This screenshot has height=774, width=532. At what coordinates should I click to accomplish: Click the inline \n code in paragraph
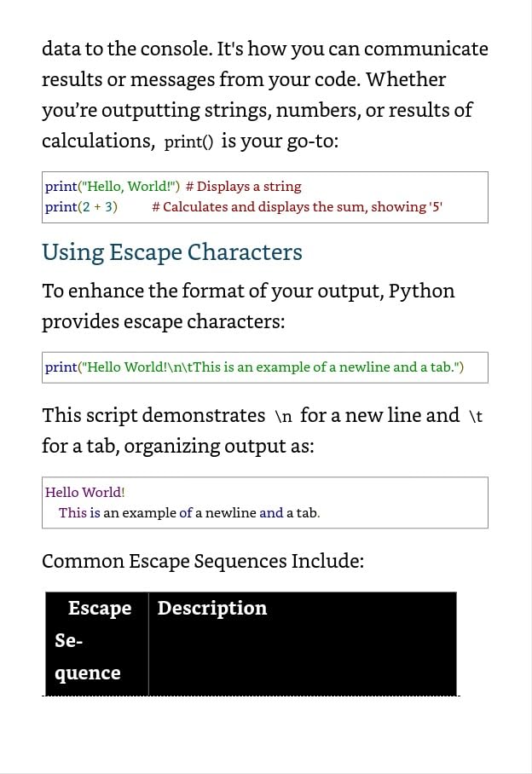[x=283, y=417]
